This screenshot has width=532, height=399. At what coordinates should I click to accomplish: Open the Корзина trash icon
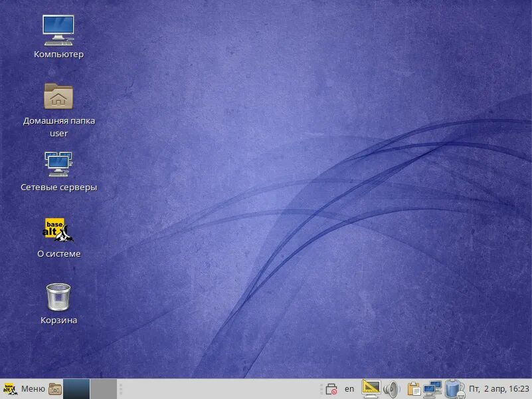click(58, 297)
